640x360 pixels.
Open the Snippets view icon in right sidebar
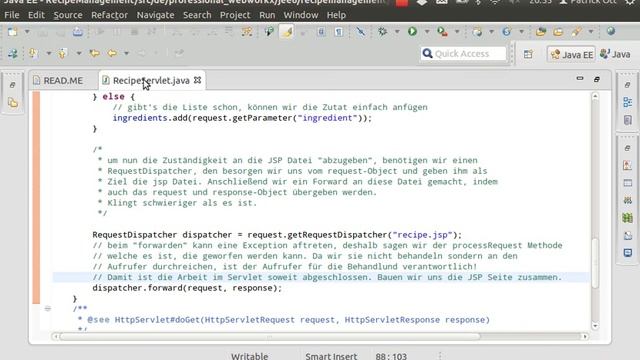(x=627, y=236)
